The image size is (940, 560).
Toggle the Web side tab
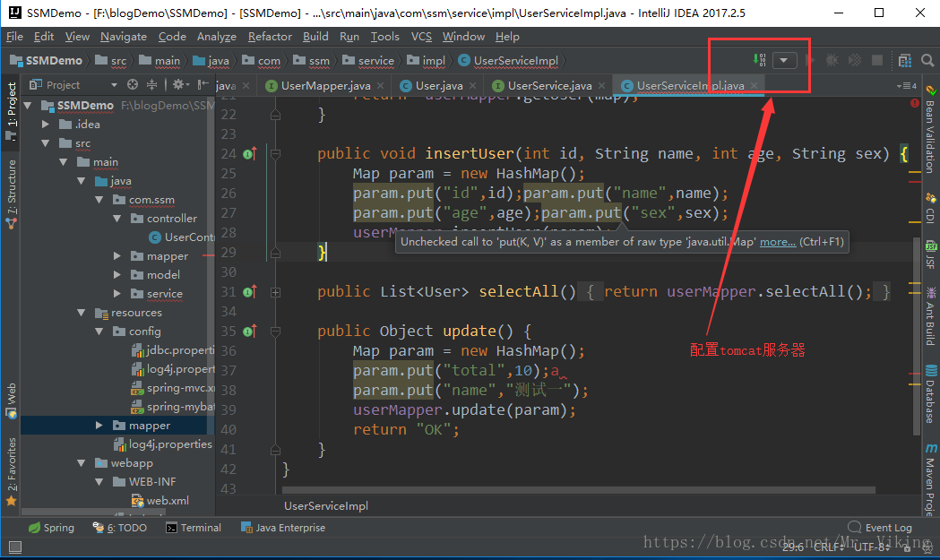(x=12, y=401)
